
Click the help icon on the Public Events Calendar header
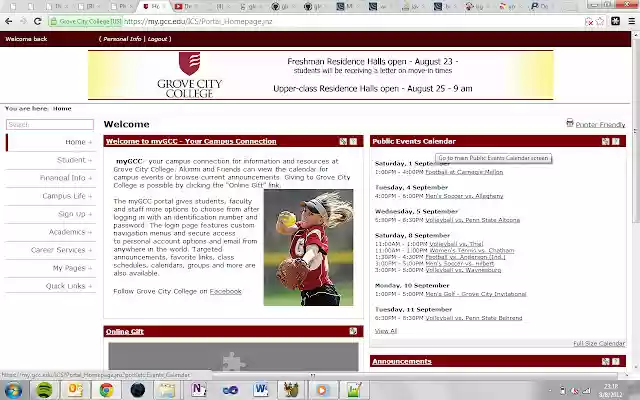(x=616, y=142)
